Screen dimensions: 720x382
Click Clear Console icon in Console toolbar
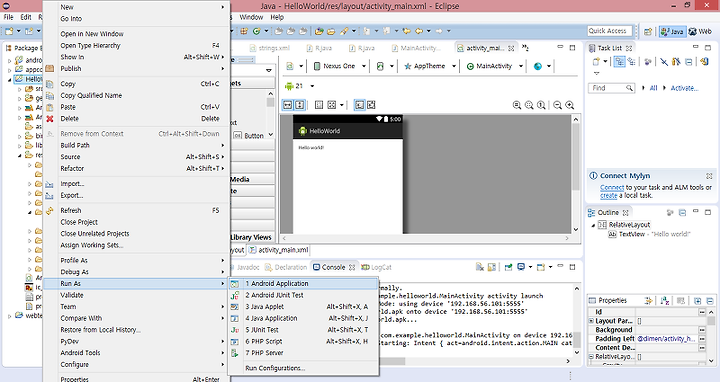click(480, 267)
